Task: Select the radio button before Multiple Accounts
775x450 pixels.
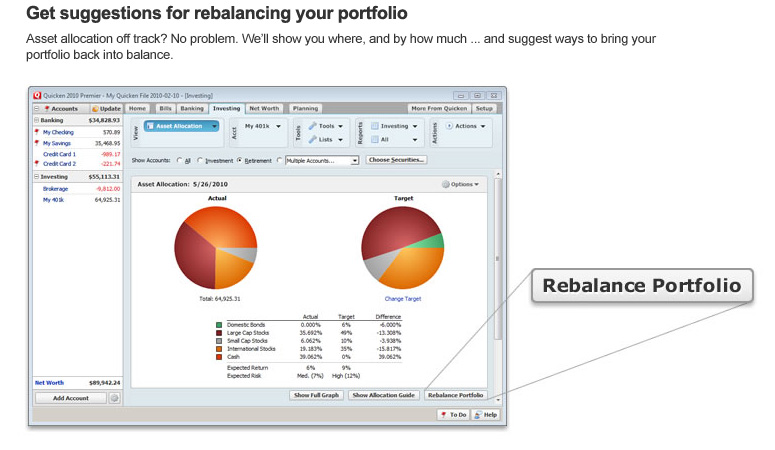Action: [280, 160]
